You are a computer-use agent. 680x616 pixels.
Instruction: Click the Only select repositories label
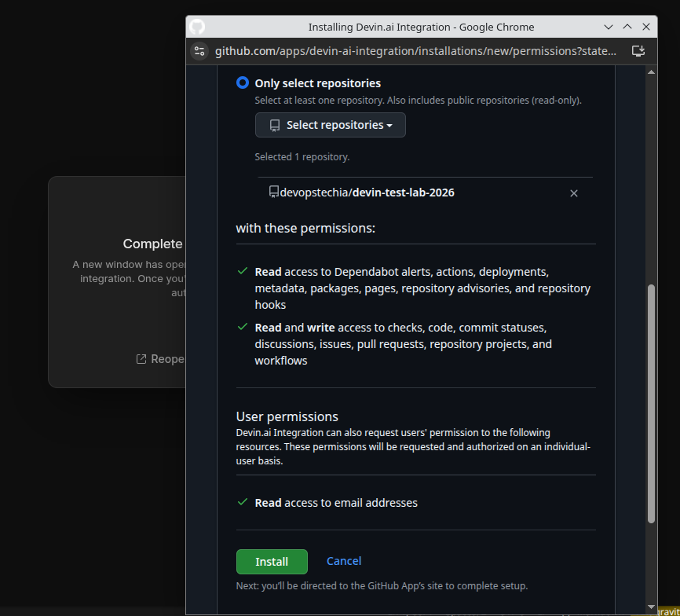[317, 83]
